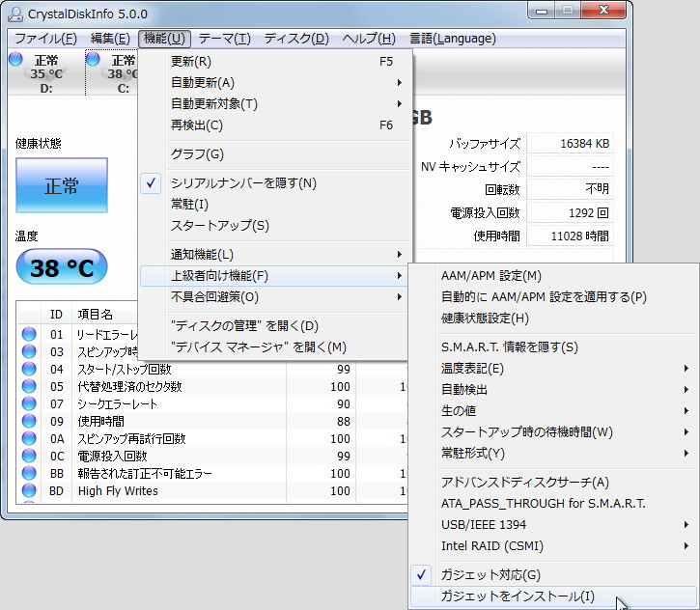Image resolution: width=700 pixels, height=610 pixels.
Task: Click ガジェットをインストール(I) entry
Action: (553, 596)
